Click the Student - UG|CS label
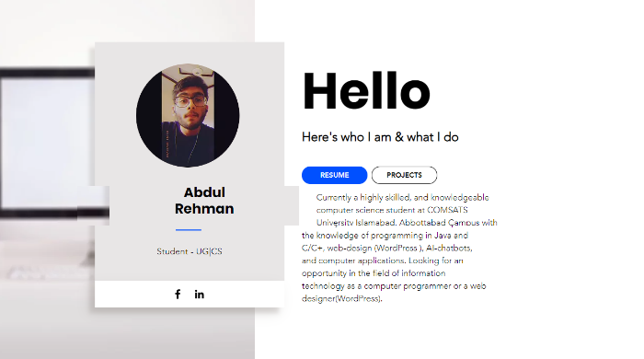Image resolution: width=644 pixels, height=359 pixels. click(190, 251)
